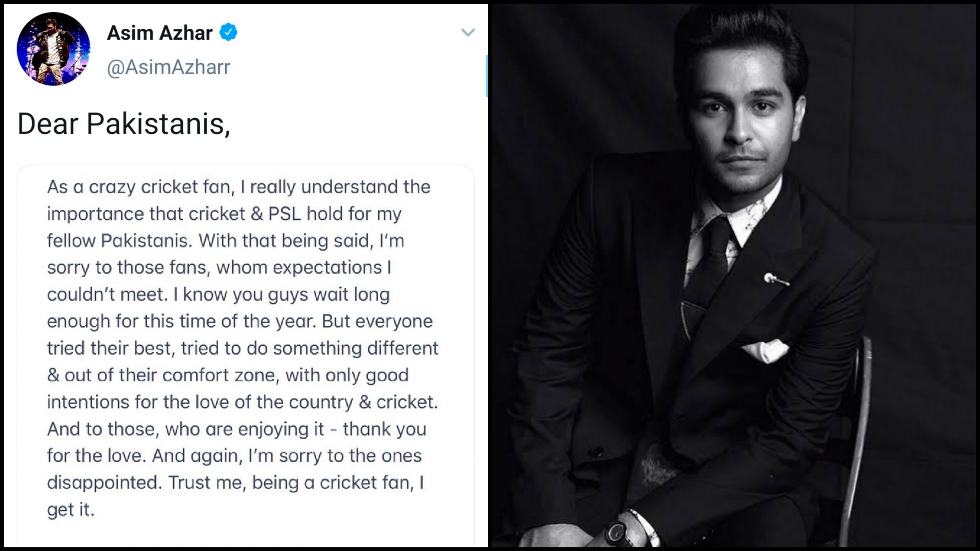Viewport: 980px width, 551px height.
Task: Click the guitar-shaped lapel pin
Action: 776,280
